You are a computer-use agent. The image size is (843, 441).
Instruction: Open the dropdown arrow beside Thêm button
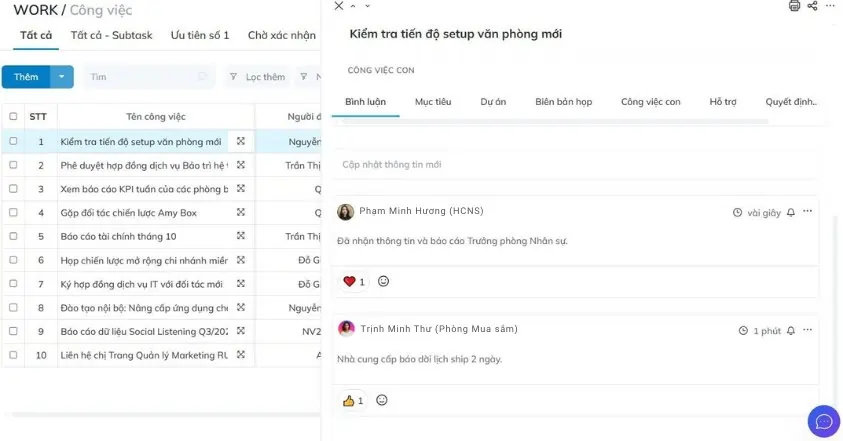(62, 77)
